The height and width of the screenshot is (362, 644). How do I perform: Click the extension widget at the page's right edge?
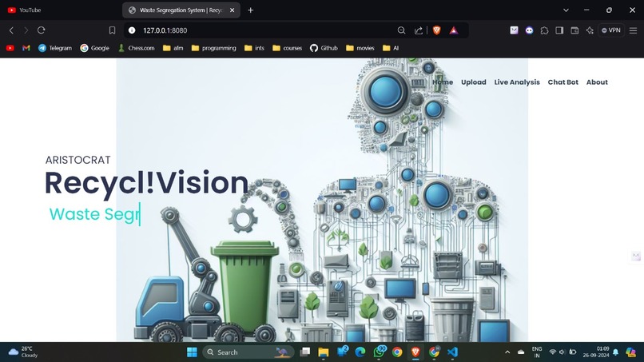(636, 257)
